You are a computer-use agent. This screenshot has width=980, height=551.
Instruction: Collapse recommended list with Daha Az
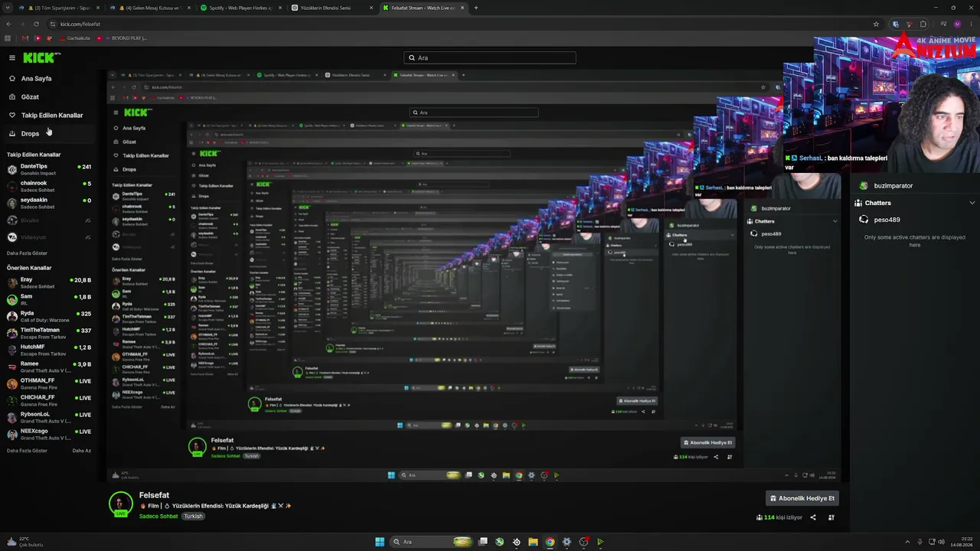click(x=82, y=451)
